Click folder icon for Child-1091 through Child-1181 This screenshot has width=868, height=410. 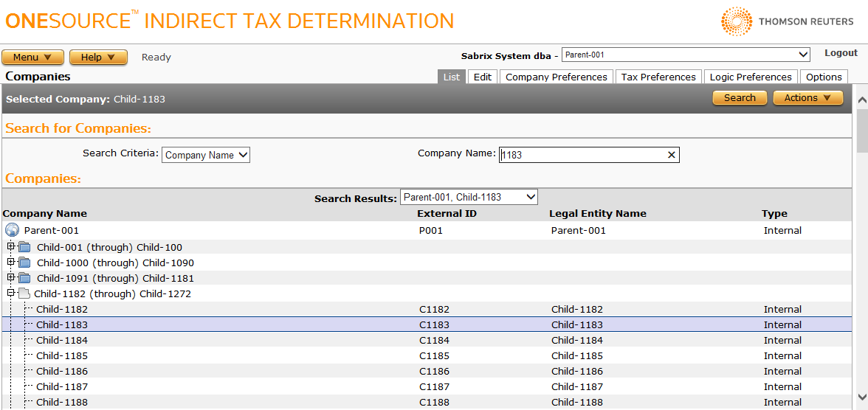[25, 278]
